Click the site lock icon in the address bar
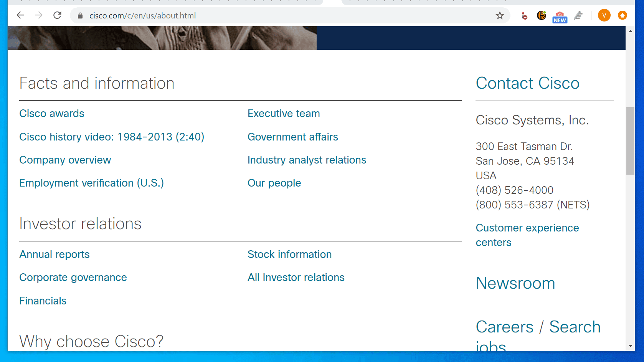 pos(80,16)
